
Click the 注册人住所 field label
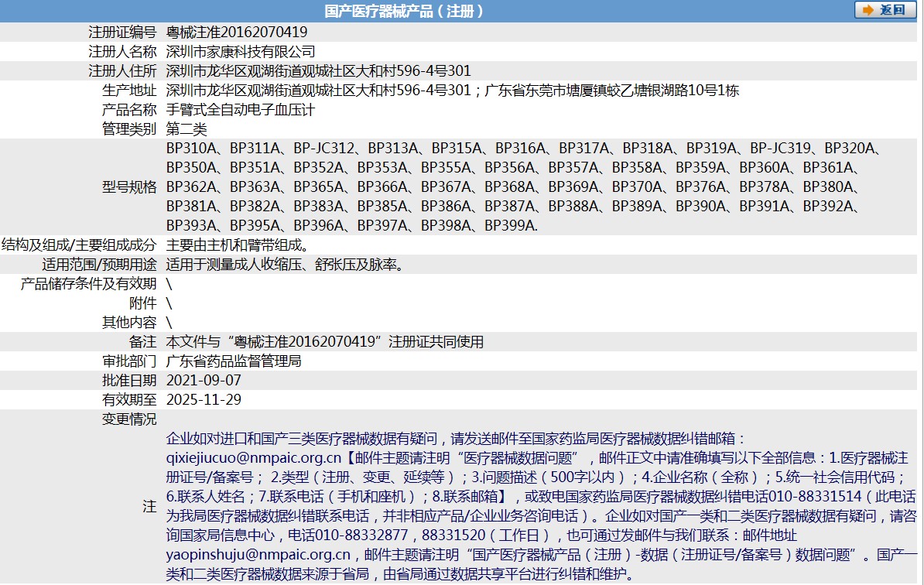[x=122, y=71]
